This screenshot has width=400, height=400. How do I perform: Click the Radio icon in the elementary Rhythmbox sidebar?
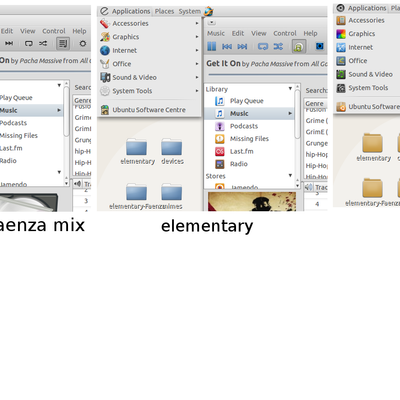pyautogui.click(x=219, y=164)
